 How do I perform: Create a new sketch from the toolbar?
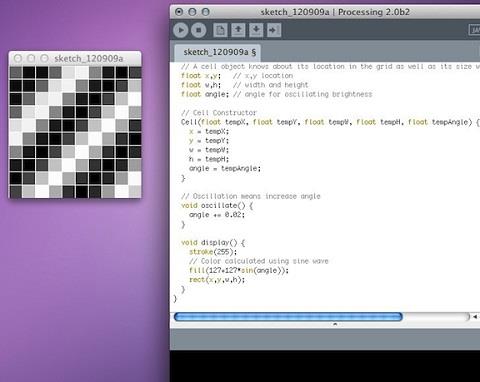point(220,30)
